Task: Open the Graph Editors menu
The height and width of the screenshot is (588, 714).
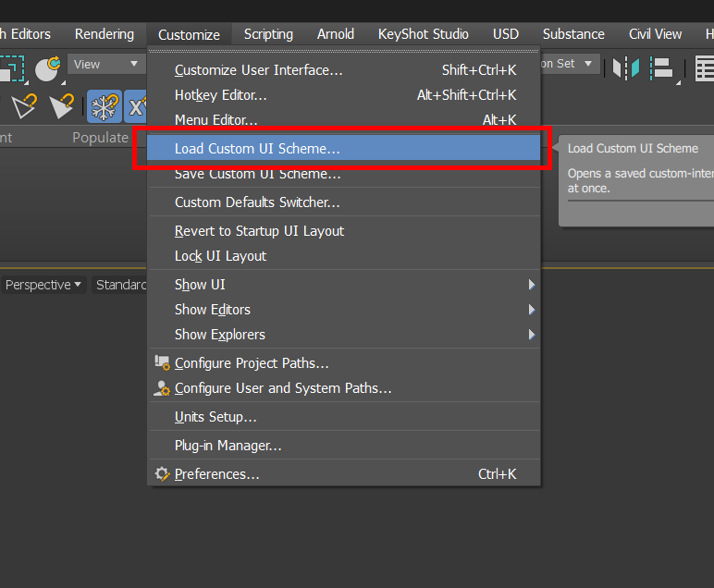Action: click(x=26, y=34)
